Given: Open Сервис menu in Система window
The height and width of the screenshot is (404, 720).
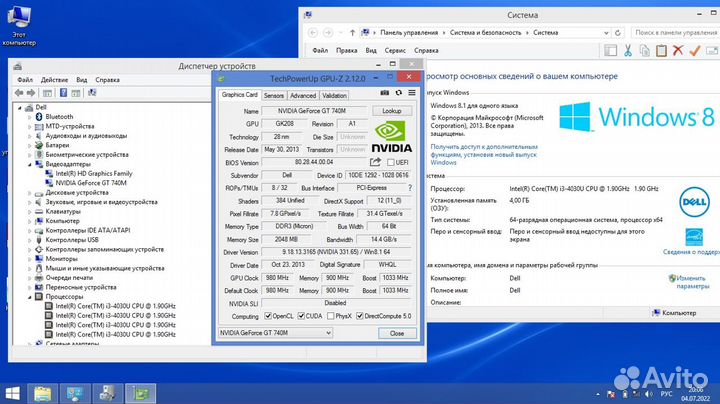Looking at the screenshot, I should (395, 50).
